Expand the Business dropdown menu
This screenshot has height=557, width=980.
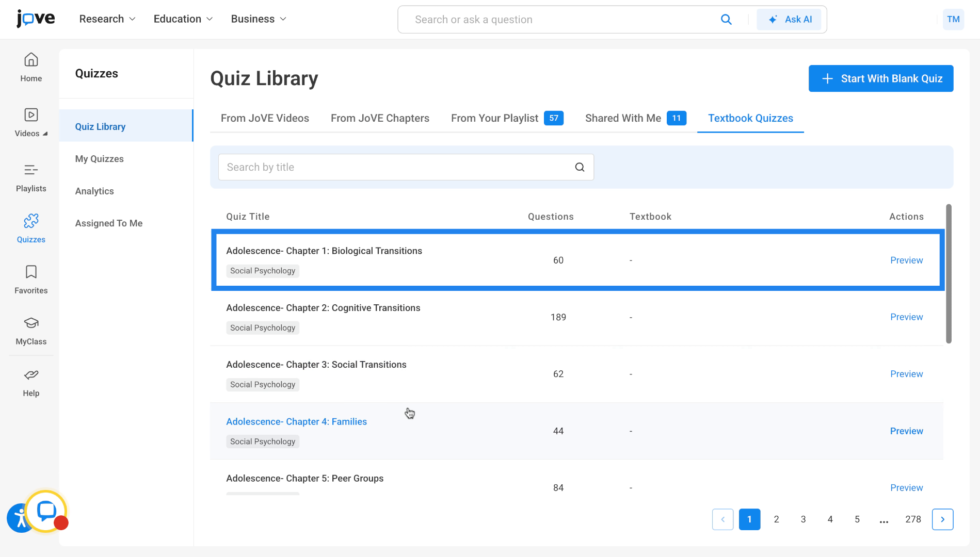tap(258, 19)
